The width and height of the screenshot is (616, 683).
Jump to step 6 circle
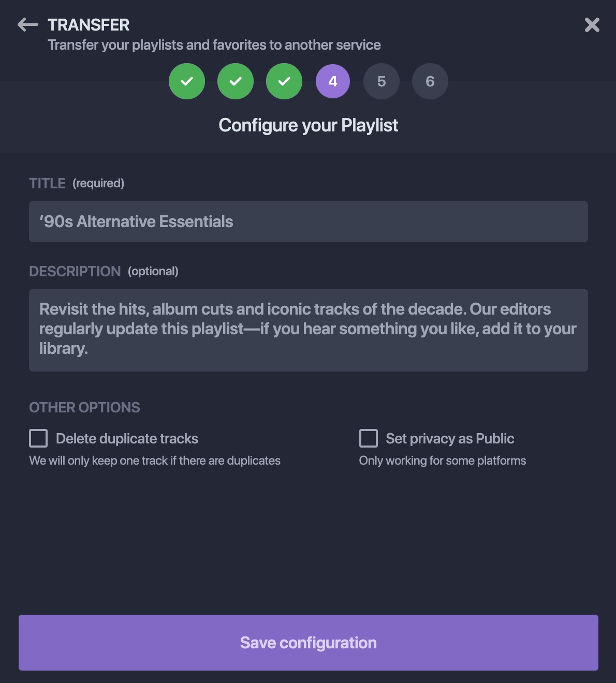coord(430,81)
